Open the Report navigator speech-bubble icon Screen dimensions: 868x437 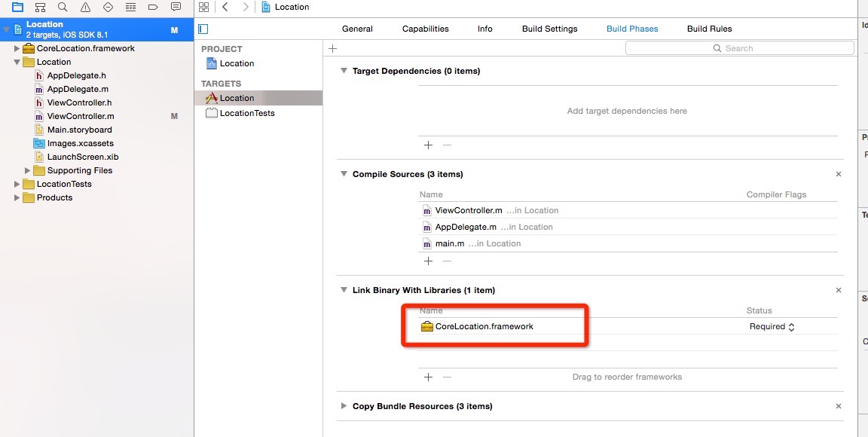click(176, 7)
